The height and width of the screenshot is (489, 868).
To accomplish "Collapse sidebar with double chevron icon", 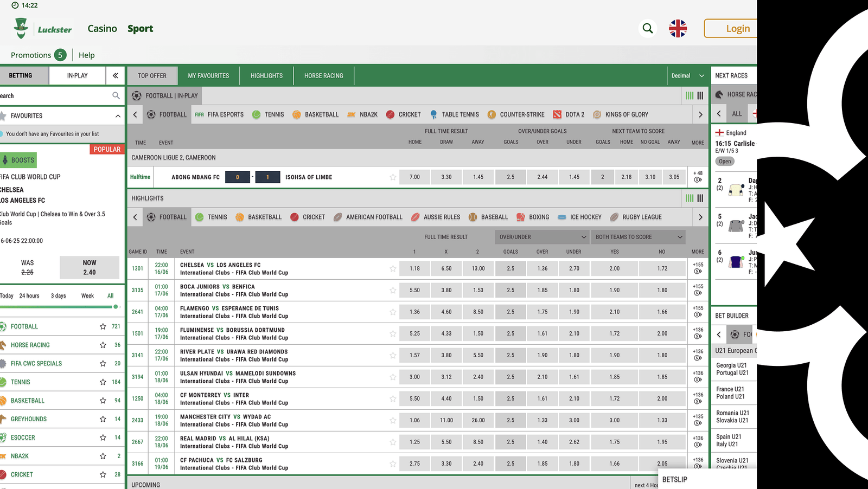I will [115, 75].
